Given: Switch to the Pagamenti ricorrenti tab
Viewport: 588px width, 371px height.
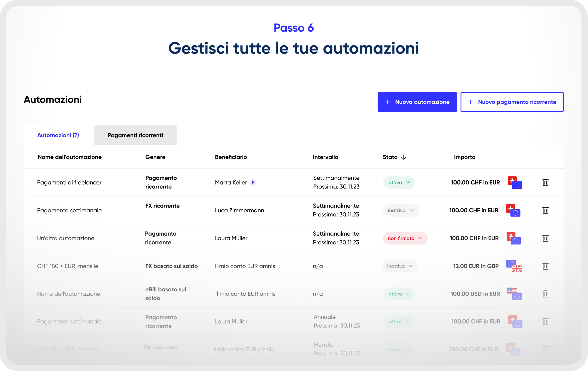Looking at the screenshot, I should pyautogui.click(x=135, y=135).
